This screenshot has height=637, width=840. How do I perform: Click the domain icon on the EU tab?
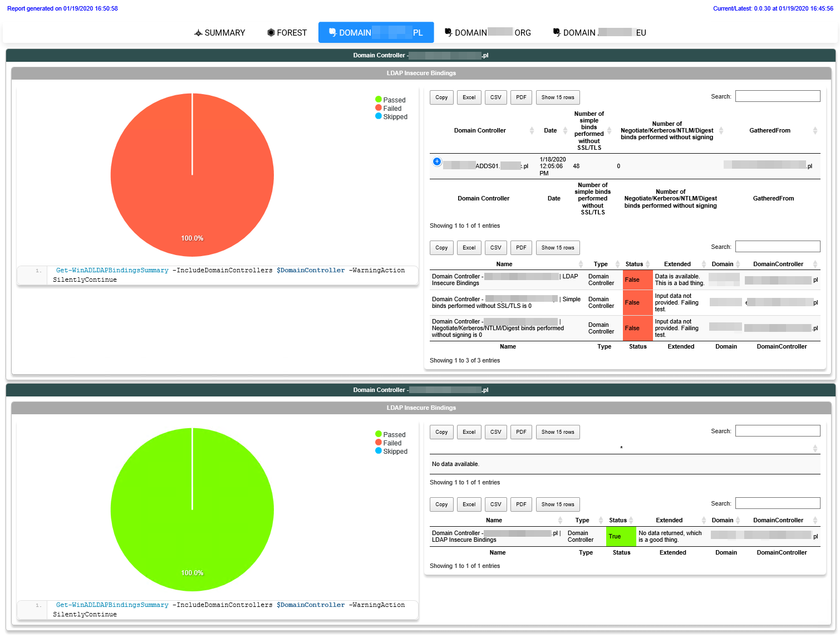click(x=557, y=32)
